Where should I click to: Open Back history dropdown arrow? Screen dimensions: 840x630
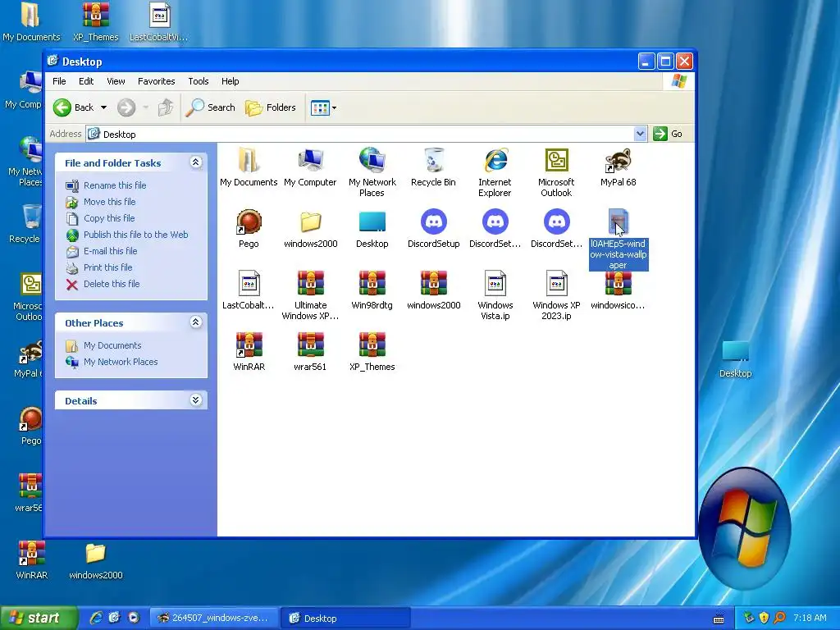104,107
